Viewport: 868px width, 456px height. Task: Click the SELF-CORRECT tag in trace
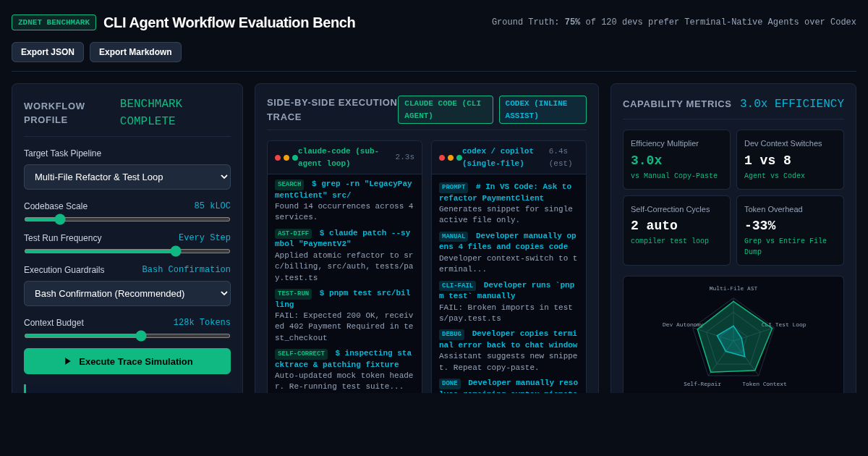tap(301, 354)
